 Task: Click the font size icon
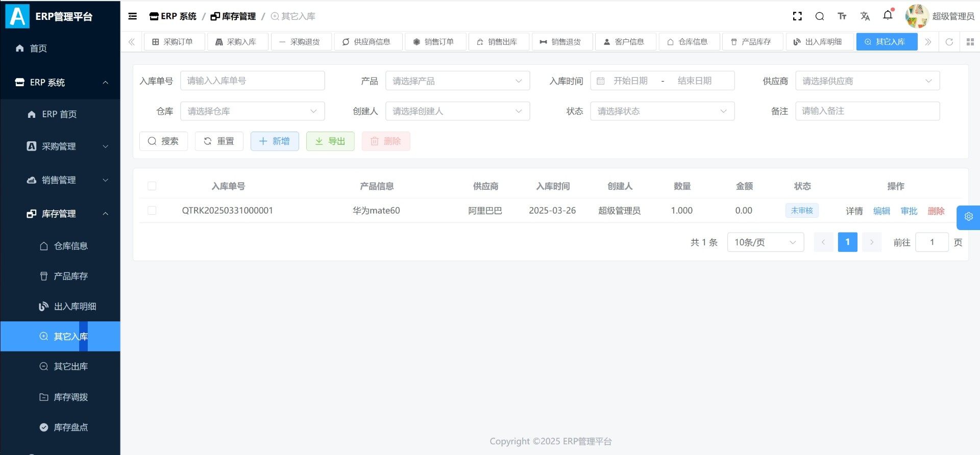pyautogui.click(x=842, y=16)
